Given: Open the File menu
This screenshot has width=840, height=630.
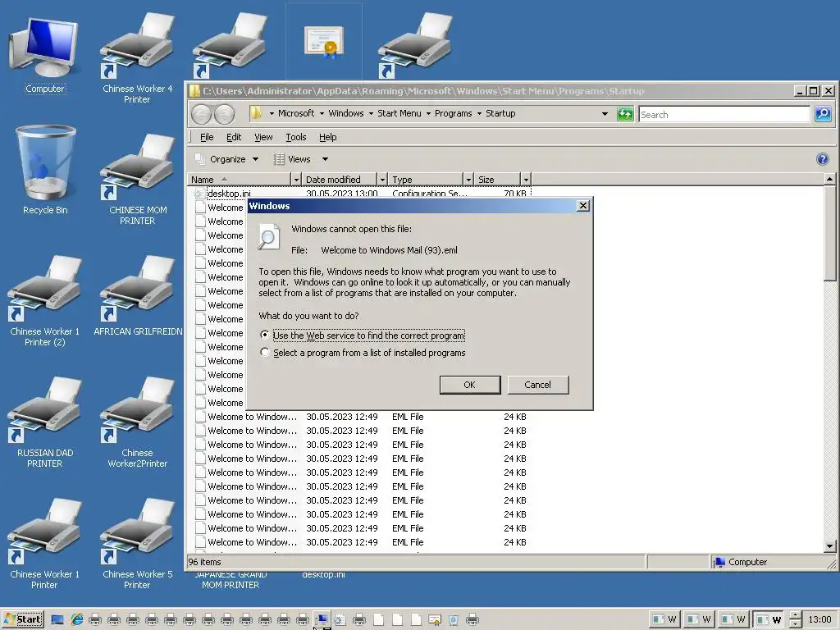Looking at the screenshot, I should 207,137.
